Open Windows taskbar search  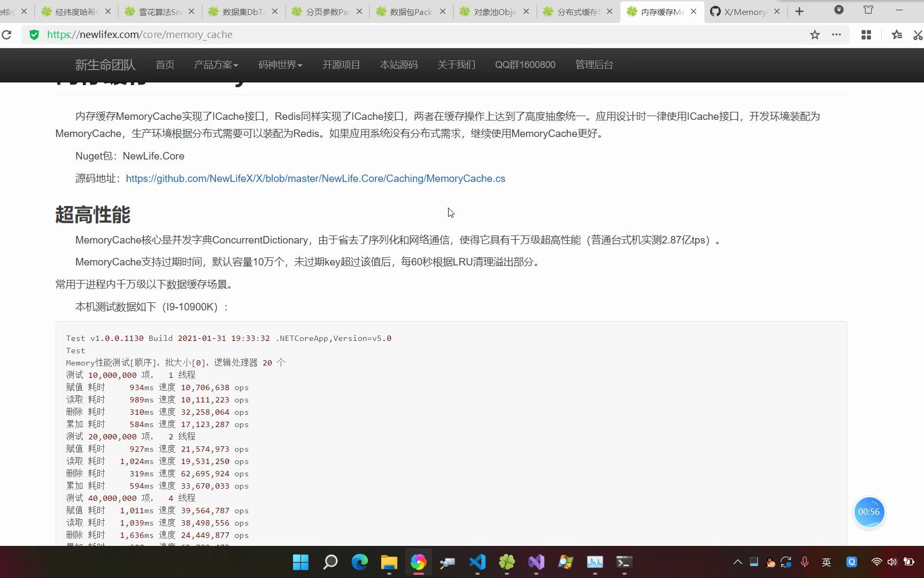click(330, 562)
